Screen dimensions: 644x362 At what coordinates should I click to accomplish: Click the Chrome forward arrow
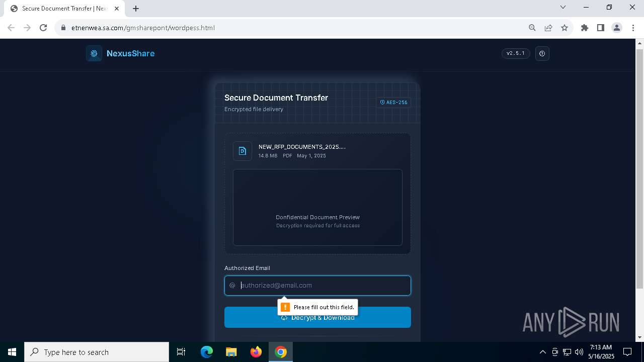[x=27, y=28]
